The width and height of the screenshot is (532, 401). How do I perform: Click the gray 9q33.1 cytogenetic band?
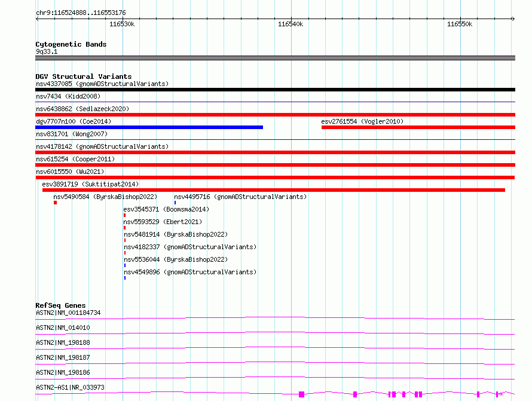point(275,58)
